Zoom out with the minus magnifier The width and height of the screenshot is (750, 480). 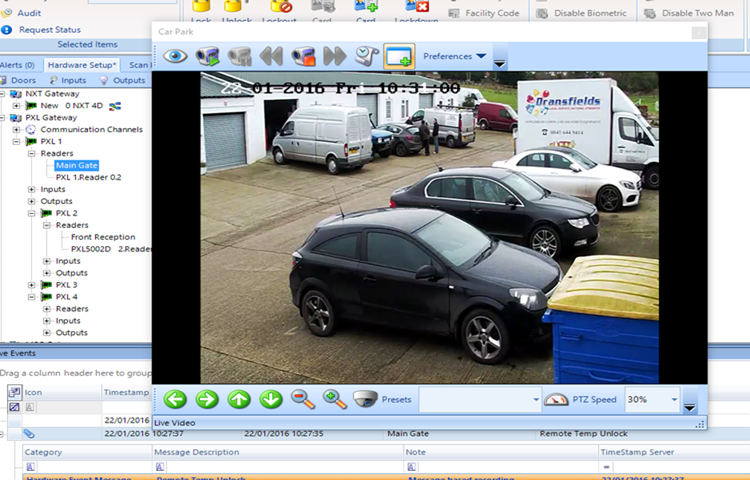click(303, 399)
